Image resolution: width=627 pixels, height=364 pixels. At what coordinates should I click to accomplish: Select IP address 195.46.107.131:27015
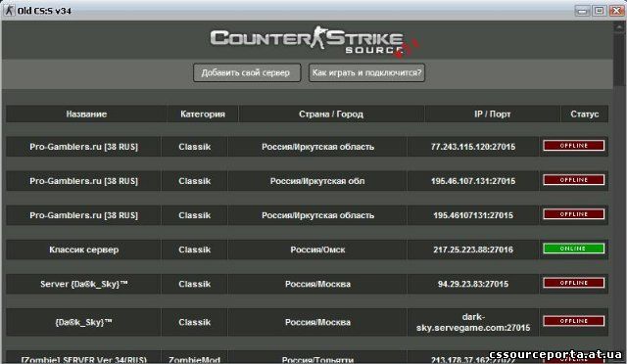coord(473,181)
